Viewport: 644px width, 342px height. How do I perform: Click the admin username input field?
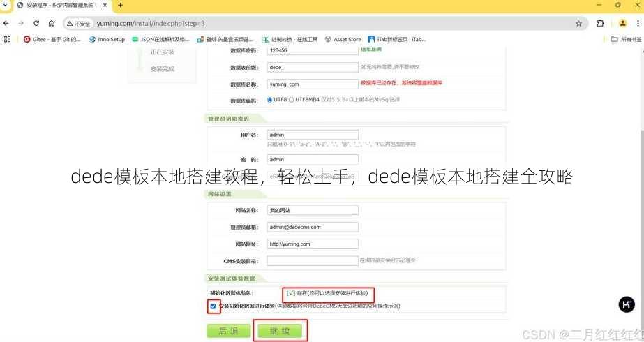313,135
